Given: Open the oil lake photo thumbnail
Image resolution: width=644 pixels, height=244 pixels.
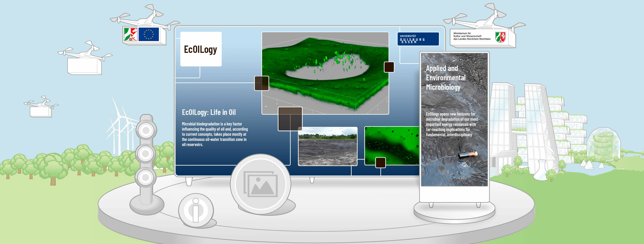Looking at the screenshot, I should coord(328,146).
